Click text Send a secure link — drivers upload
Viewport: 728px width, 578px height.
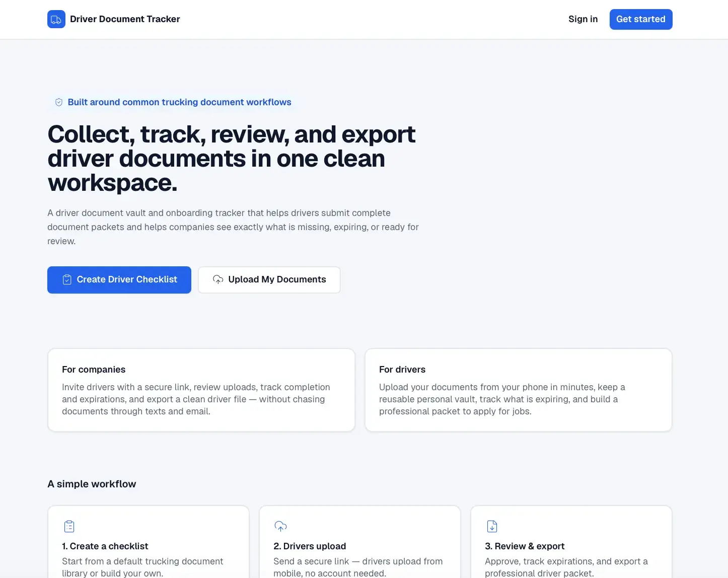[x=358, y=567]
